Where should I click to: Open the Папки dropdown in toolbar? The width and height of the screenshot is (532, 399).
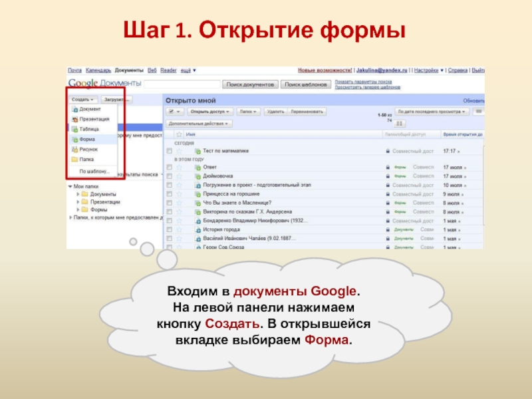coord(248,112)
